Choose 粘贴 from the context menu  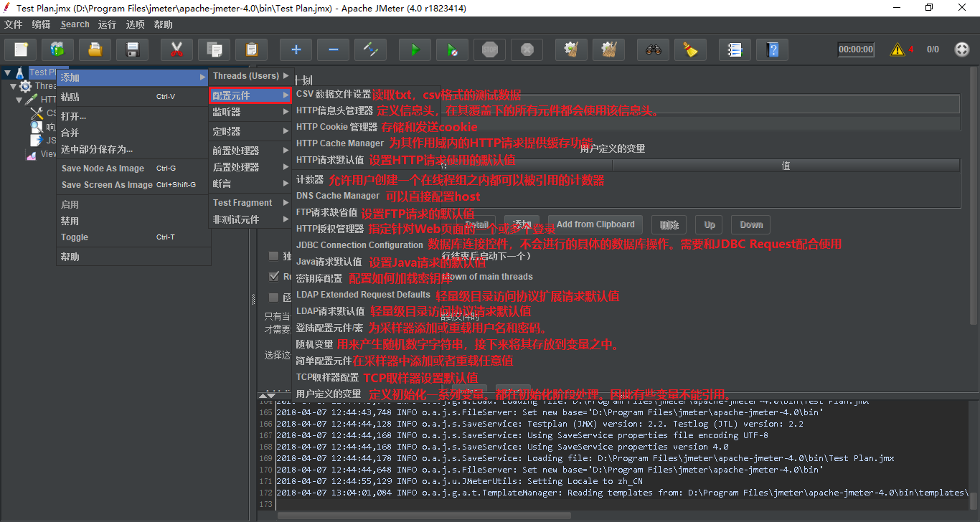[133, 97]
